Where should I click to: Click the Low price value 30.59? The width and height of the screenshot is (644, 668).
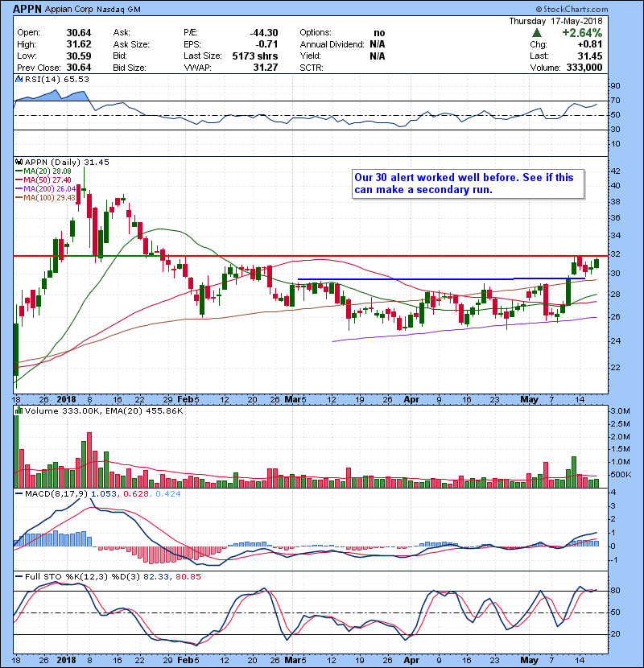click(x=79, y=56)
